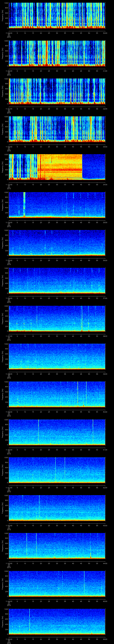
Task: Select the spectrogram spanning 11:42:00 to 11:43:00
Action: (57, 508)
